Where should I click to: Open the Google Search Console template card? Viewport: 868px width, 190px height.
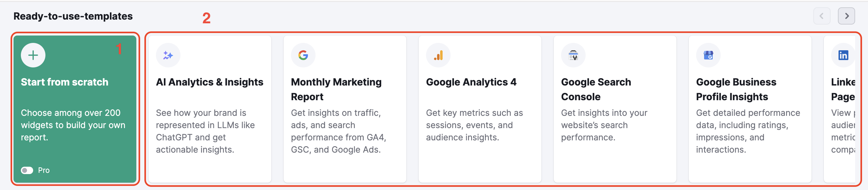click(x=614, y=111)
